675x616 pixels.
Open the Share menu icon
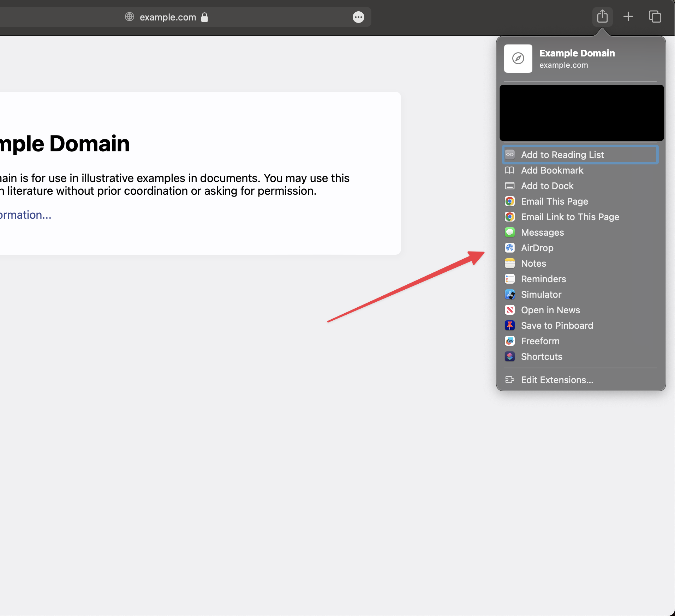click(602, 17)
